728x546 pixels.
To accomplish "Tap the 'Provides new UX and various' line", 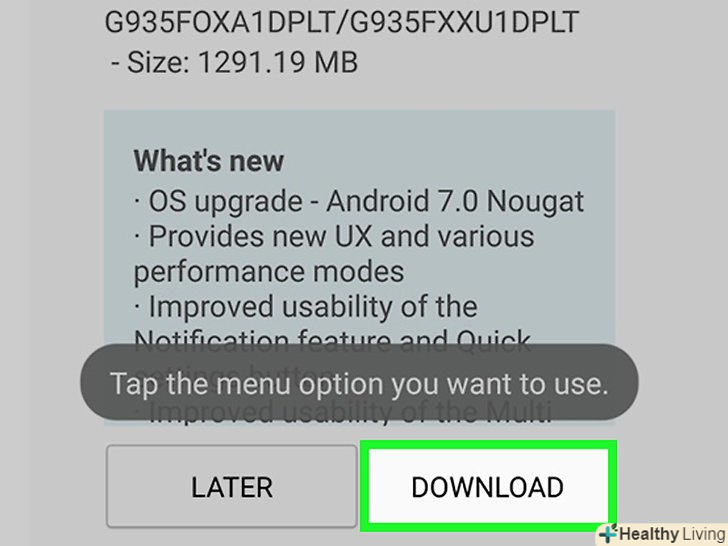I will coord(334,236).
